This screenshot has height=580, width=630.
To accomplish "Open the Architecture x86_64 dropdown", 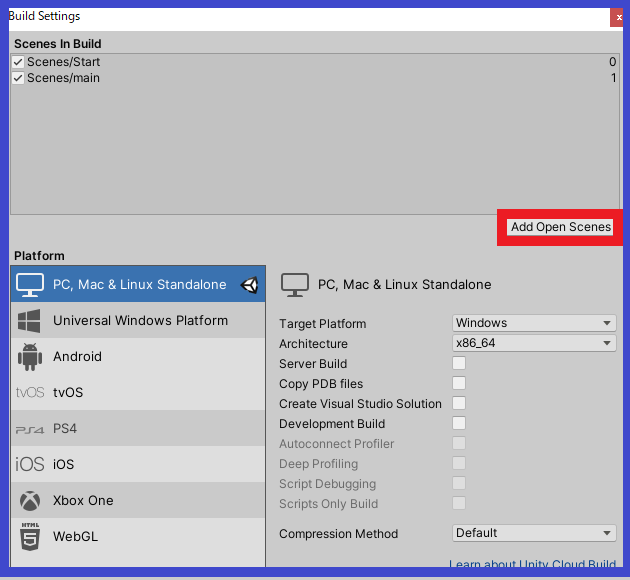I will tap(534, 343).
